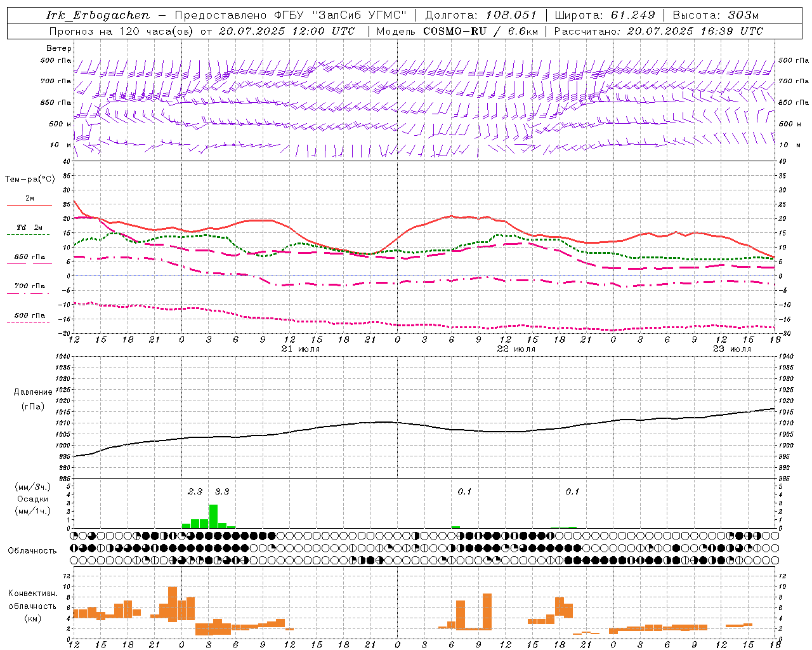Screen dimensions: 812x650
Task: Click the 3.3 precipitation total value
Action: (222, 491)
